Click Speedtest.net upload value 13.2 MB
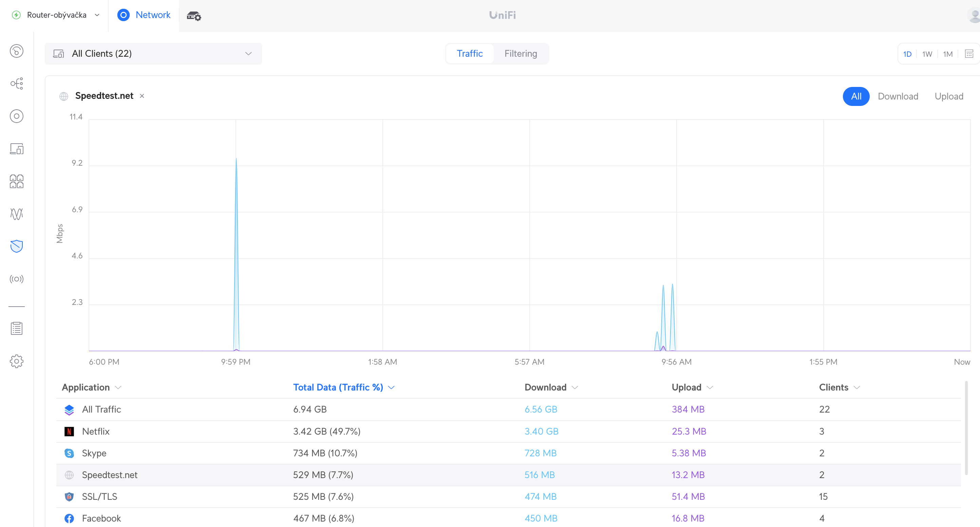 688,475
